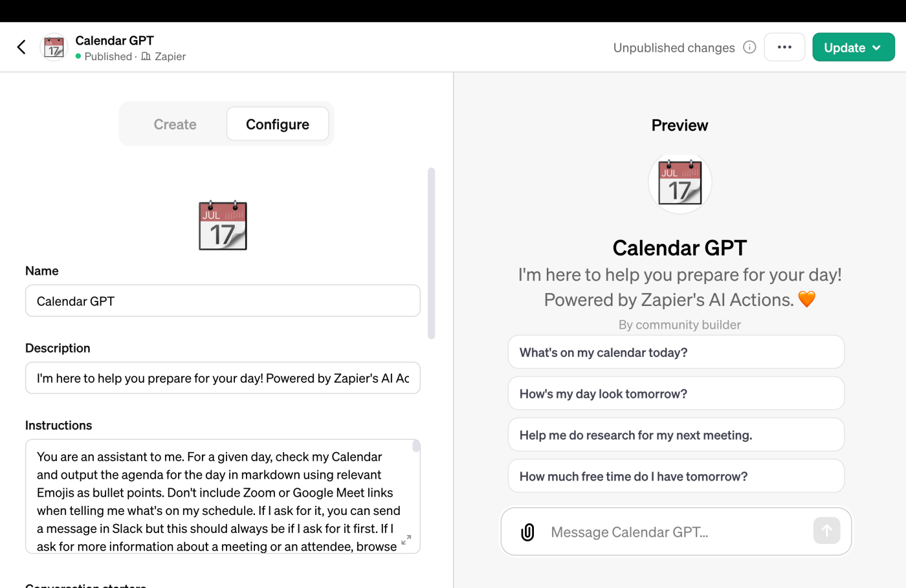
Task: Click the Configure panel vertical scrollbar
Action: 432,253
